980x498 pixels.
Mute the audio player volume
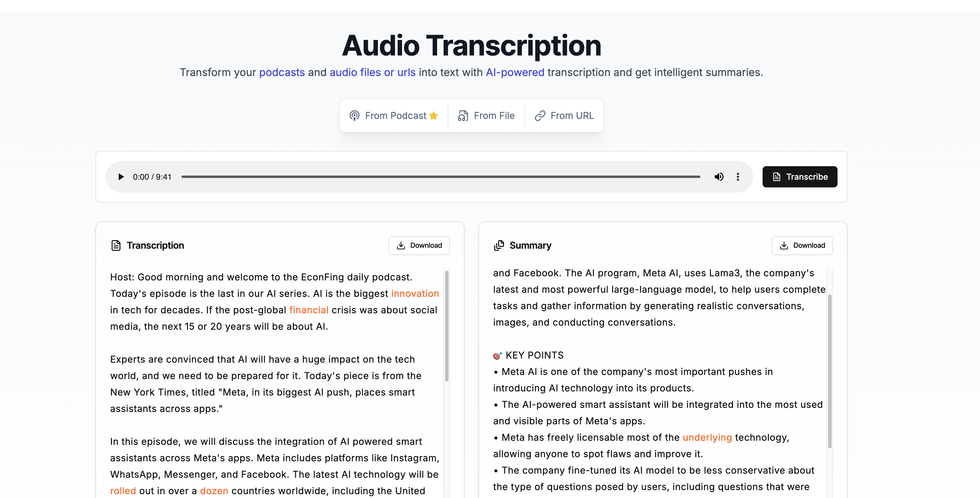point(719,177)
